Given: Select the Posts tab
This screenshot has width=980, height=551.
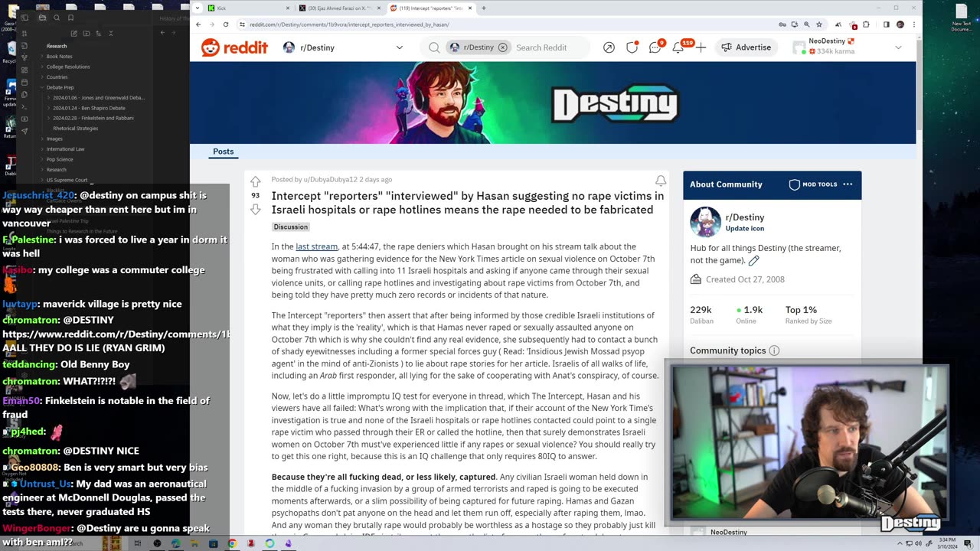Looking at the screenshot, I should 224,152.
